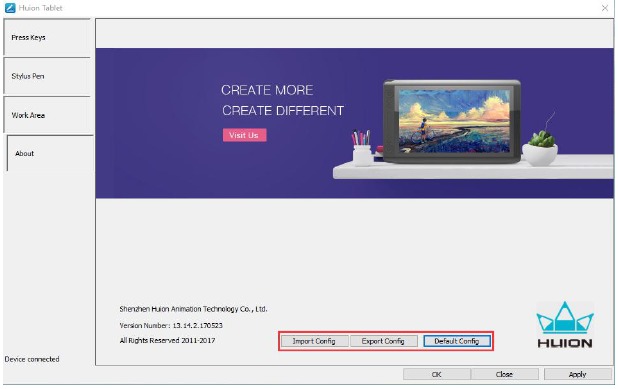Switch to the Stylus Pen tab
This screenshot has width=618, height=389.
coord(47,76)
